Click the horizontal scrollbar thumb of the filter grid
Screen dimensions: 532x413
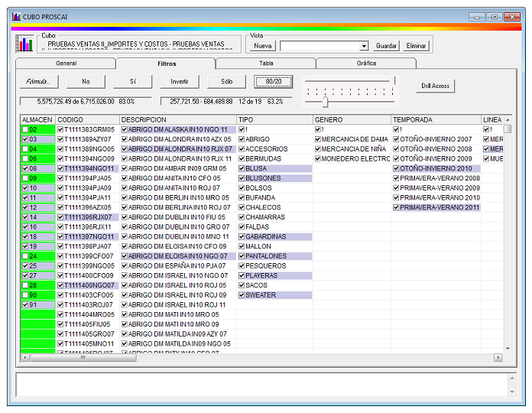83,357
